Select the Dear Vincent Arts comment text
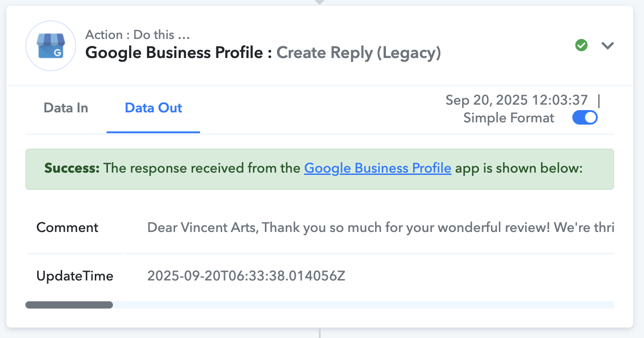This screenshot has width=644, height=338. [x=381, y=227]
